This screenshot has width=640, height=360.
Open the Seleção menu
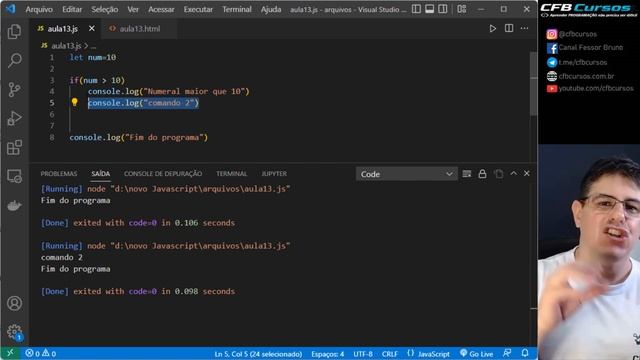pos(104,9)
